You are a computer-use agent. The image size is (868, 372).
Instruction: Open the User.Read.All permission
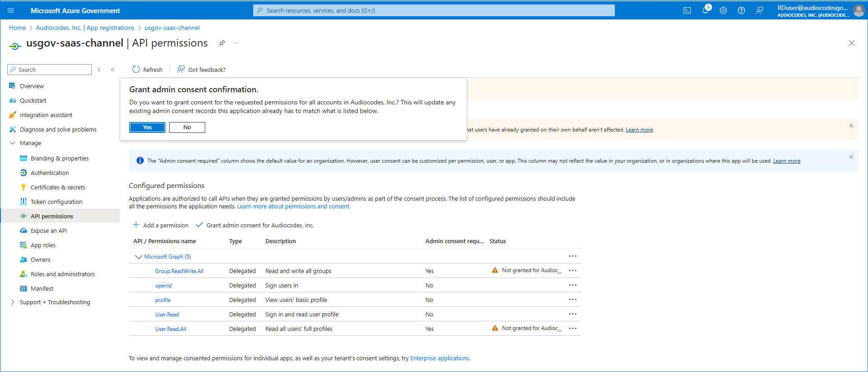[170, 329]
